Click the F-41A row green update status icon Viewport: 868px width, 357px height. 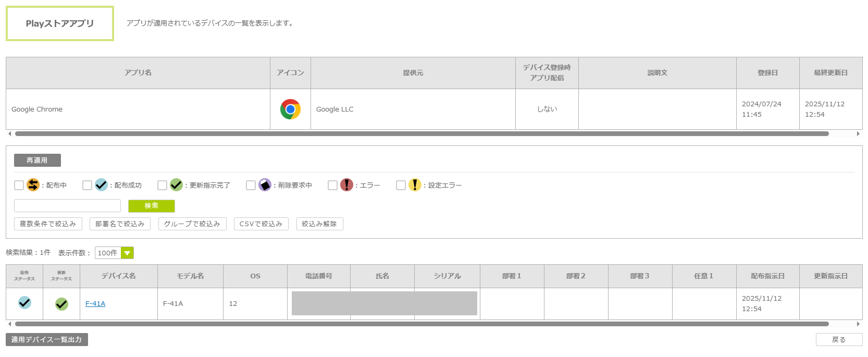coord(61,304)
